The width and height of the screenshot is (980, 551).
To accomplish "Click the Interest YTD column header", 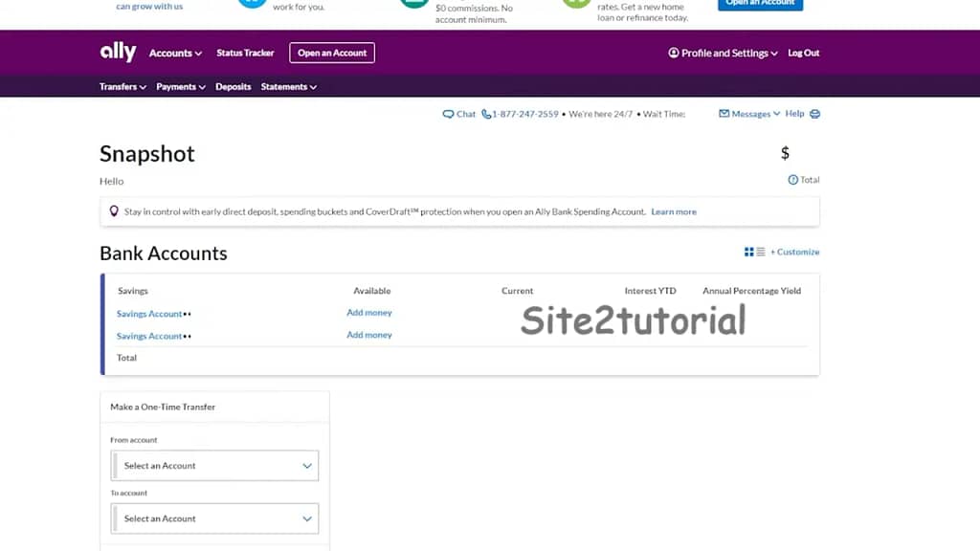I will click(x=650, y=291).
